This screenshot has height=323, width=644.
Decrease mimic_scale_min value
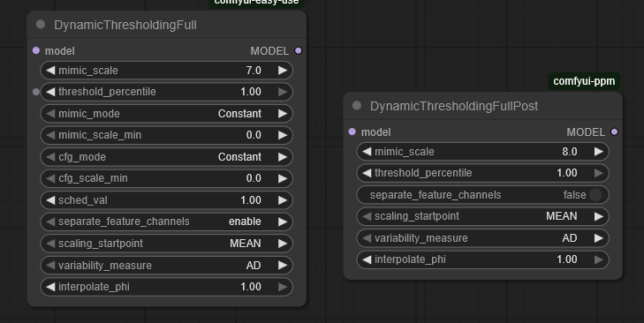pos(50,135)
